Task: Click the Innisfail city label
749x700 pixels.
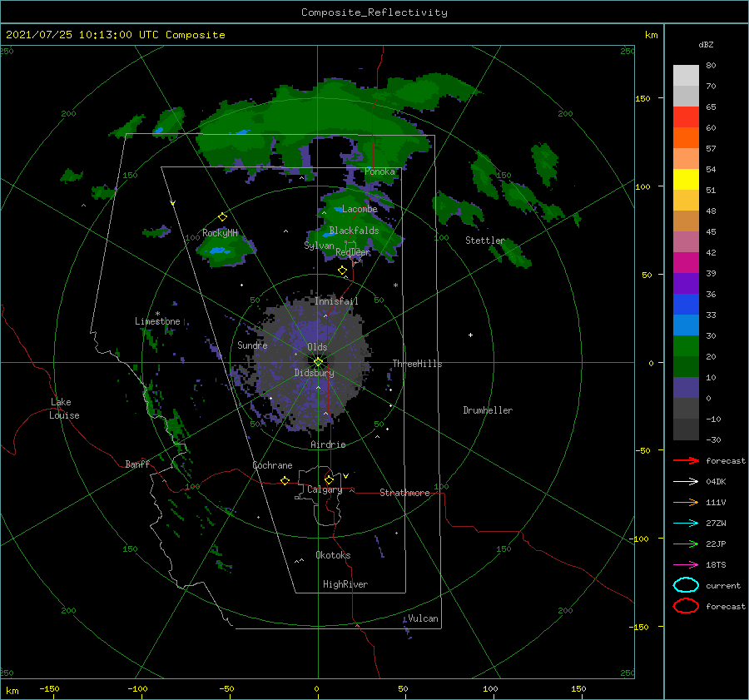Action: 336,301
